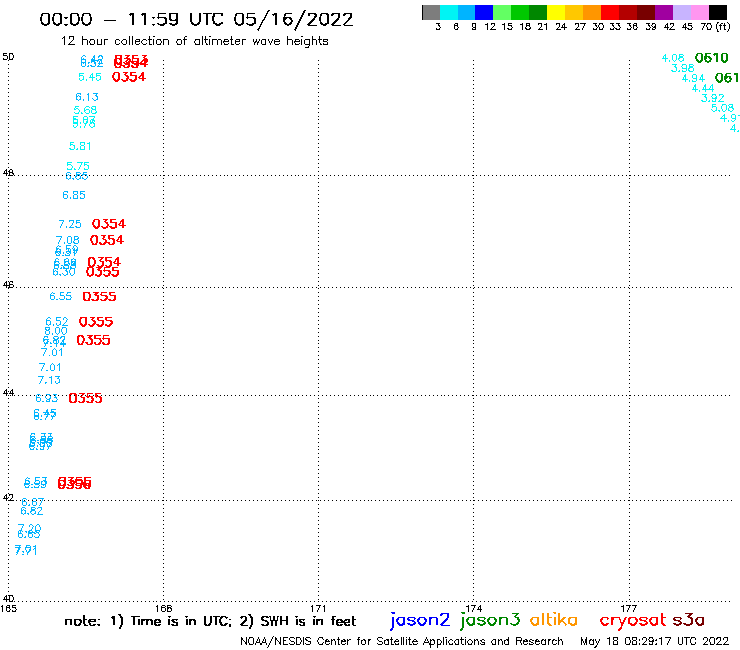Select the 'altika' satellite legend label
The image size is (740, 650).
pos(554,619)
